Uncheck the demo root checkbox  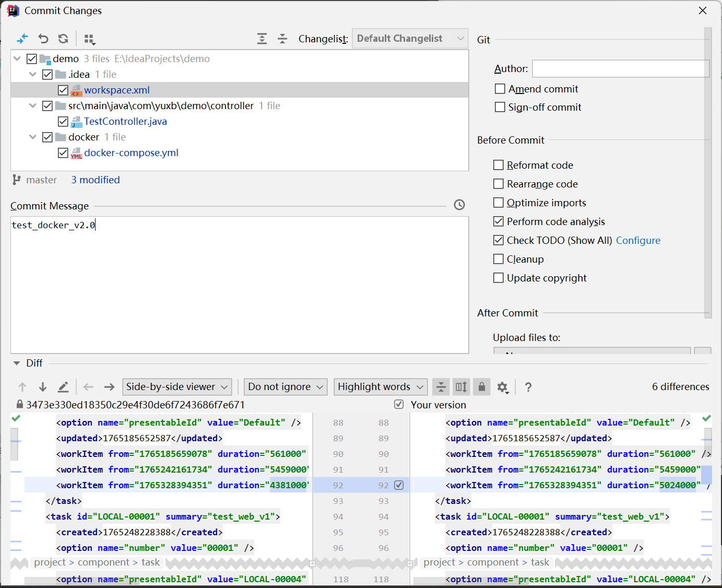coord(32,59)
